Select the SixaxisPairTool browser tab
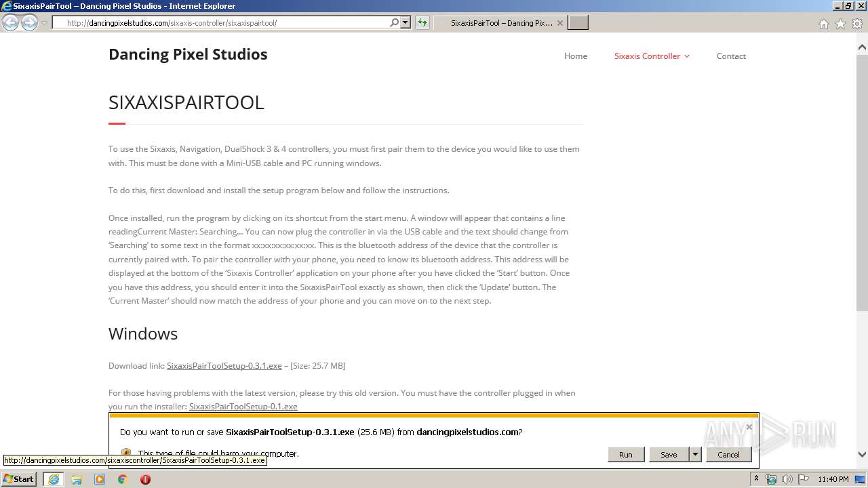 (500, 23)
